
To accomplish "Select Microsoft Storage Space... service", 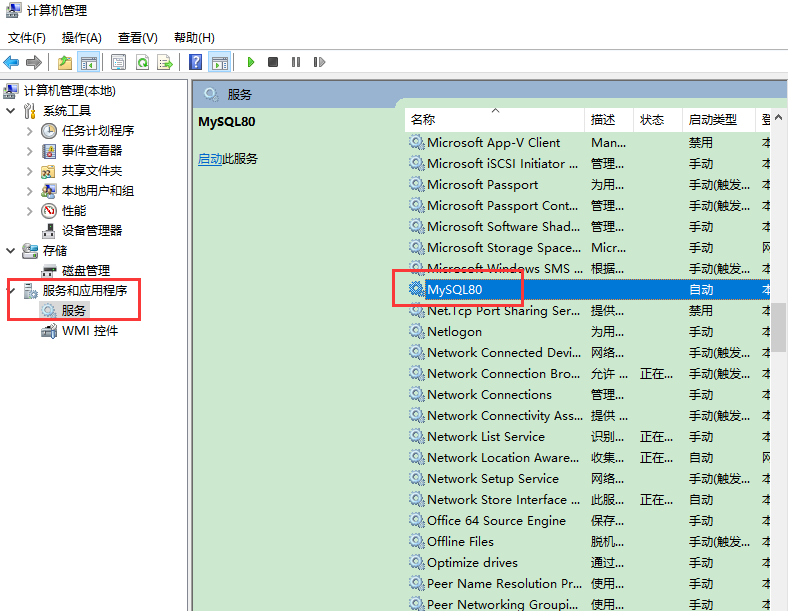I will [x=588, y=248].
